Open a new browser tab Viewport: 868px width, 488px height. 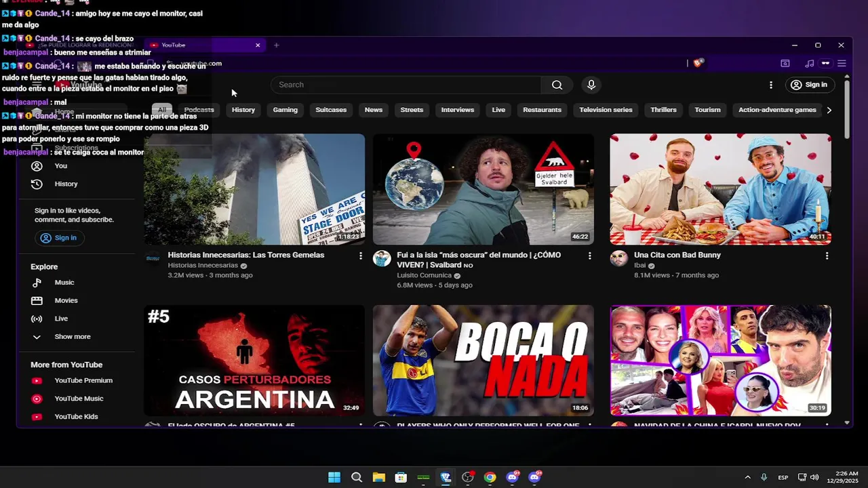[x=276, y=45]
